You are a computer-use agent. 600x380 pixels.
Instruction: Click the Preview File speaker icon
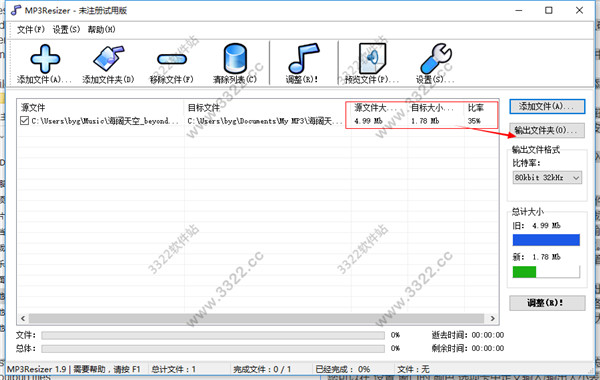point(372,58)
